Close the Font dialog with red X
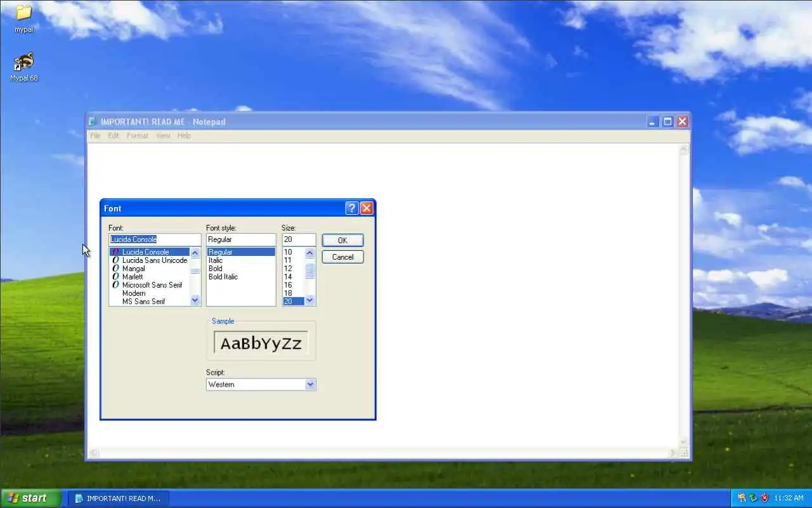The image size is (812, 508). pyautogui.click(x=367, y=208)
